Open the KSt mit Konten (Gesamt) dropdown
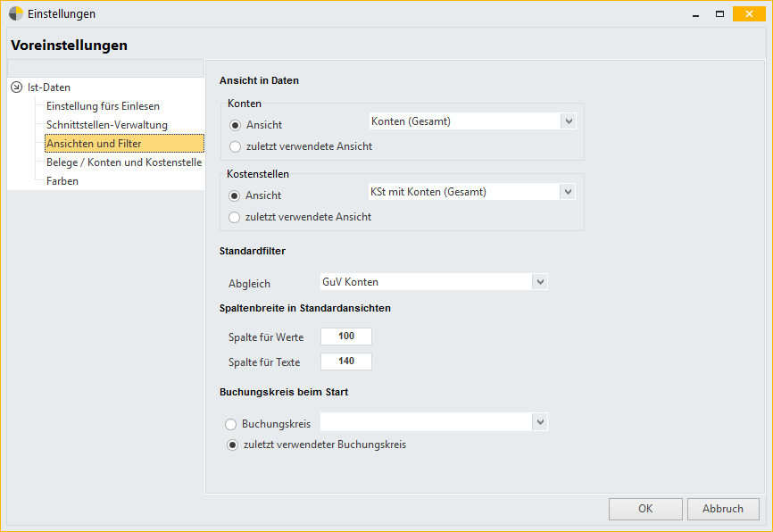 click(472, 192)
